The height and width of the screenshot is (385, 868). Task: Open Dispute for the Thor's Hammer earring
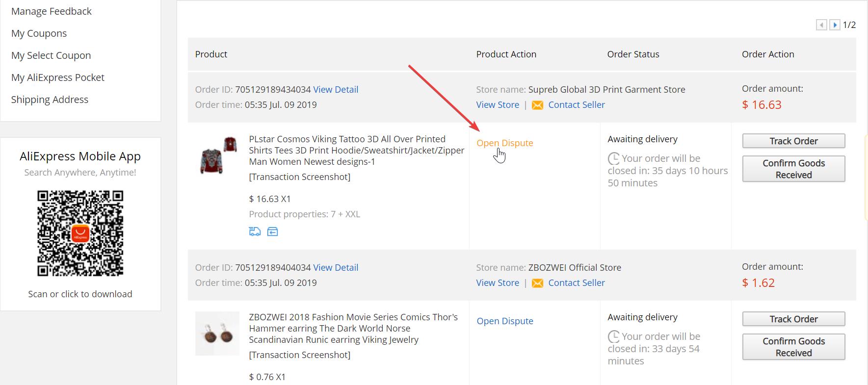[504, 321]
